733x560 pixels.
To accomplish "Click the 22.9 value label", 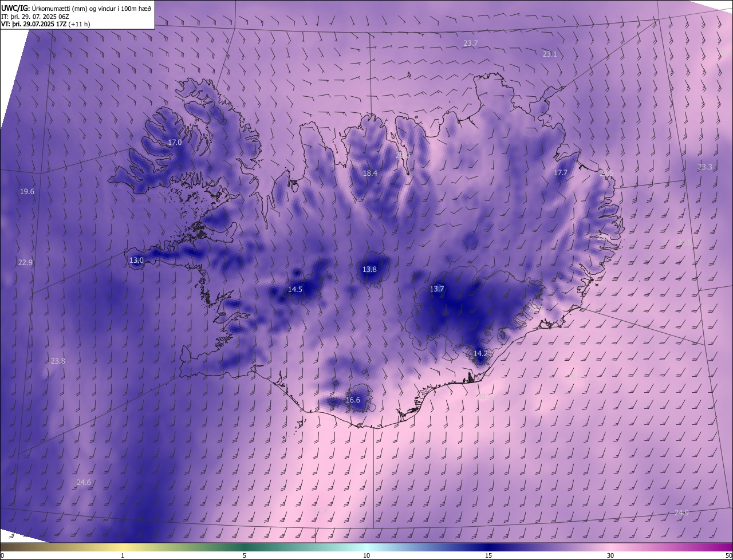I will [25, 262].
